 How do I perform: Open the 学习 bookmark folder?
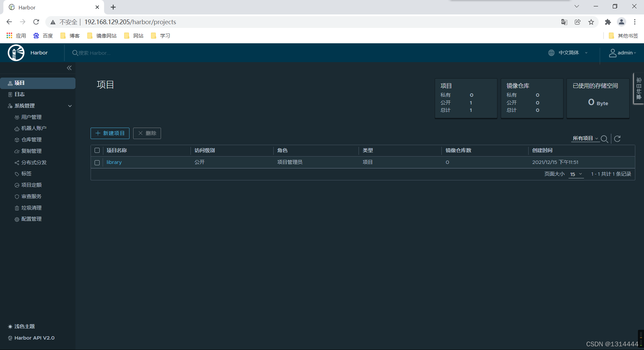160,36
